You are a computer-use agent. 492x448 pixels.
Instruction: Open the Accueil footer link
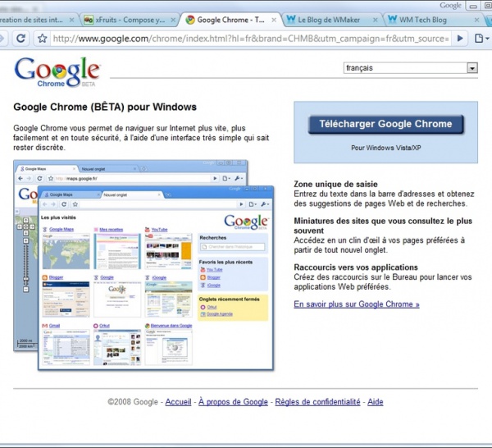[178, 402]
